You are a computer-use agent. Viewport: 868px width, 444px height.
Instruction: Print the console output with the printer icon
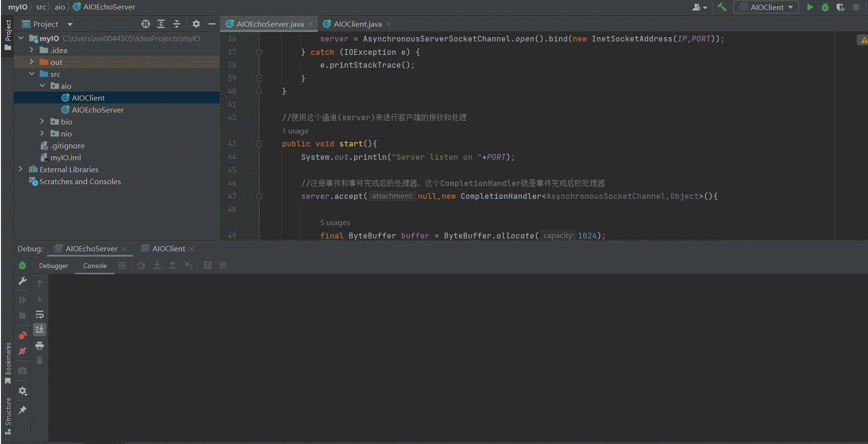(40, 345)
